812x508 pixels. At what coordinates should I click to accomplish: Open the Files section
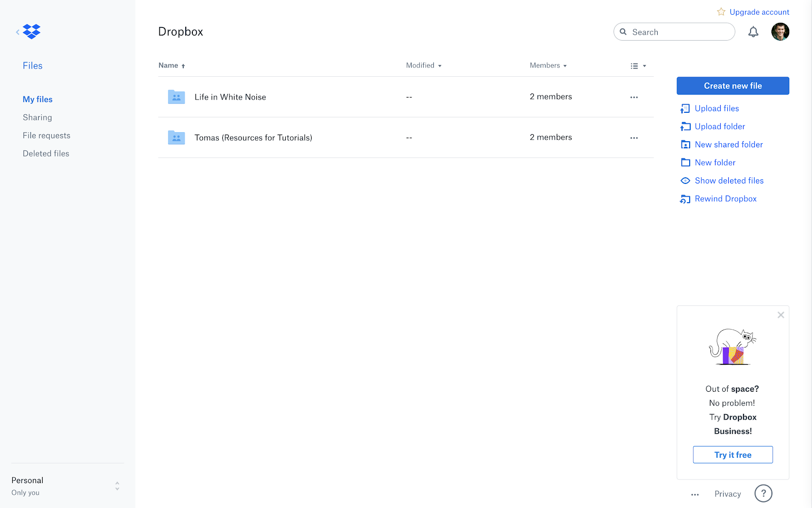32,66
